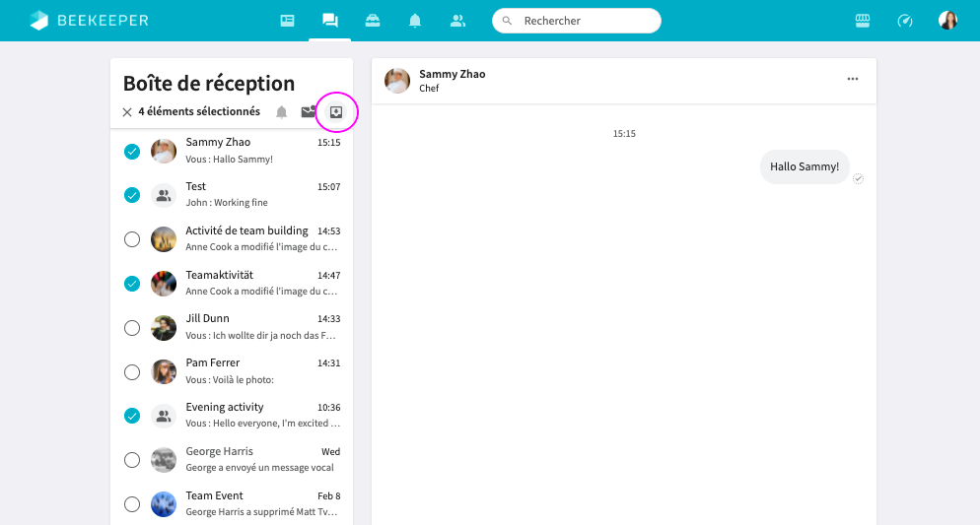
Task: Click preview 'Vous : Voilà le photo:'
Action: (x=230, y=379)
